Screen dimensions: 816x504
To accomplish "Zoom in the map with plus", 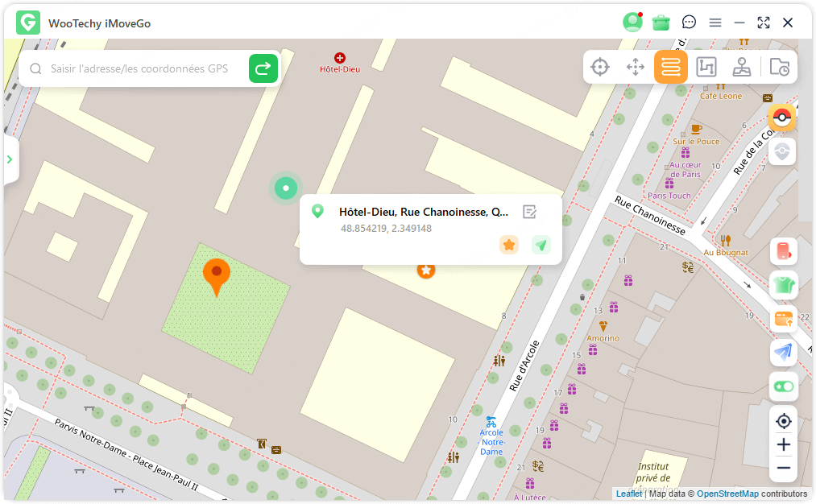I will click(783, 444).
